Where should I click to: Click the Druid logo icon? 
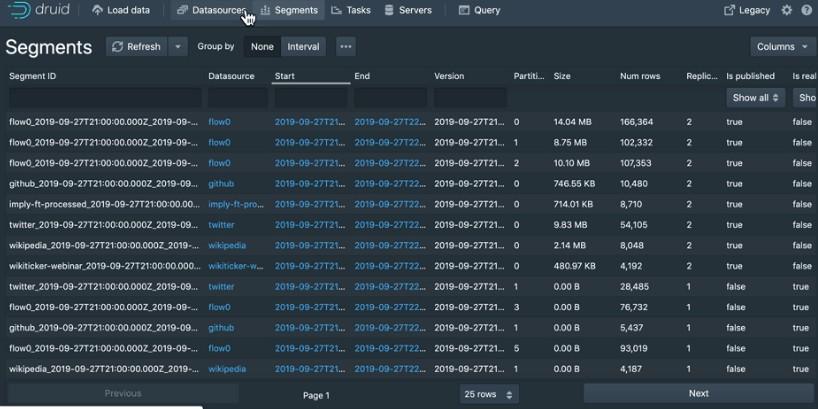tap(20, 10)
